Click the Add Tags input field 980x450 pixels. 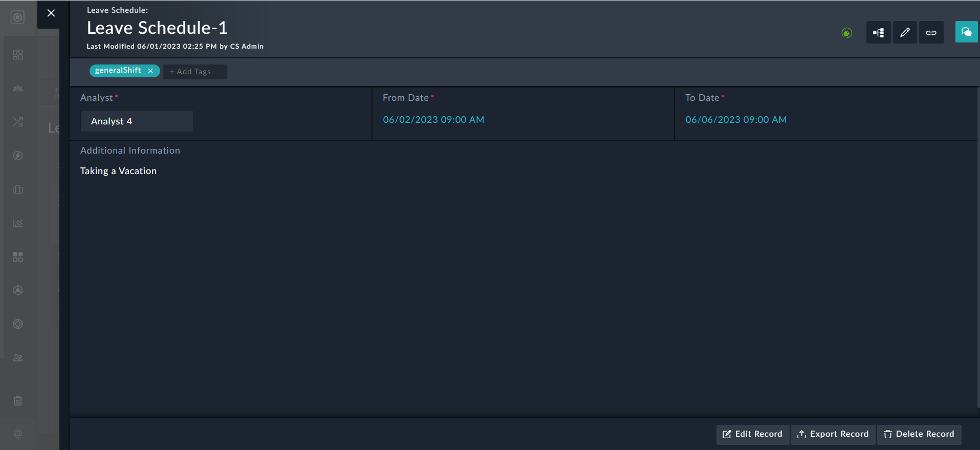coord(194,72)
